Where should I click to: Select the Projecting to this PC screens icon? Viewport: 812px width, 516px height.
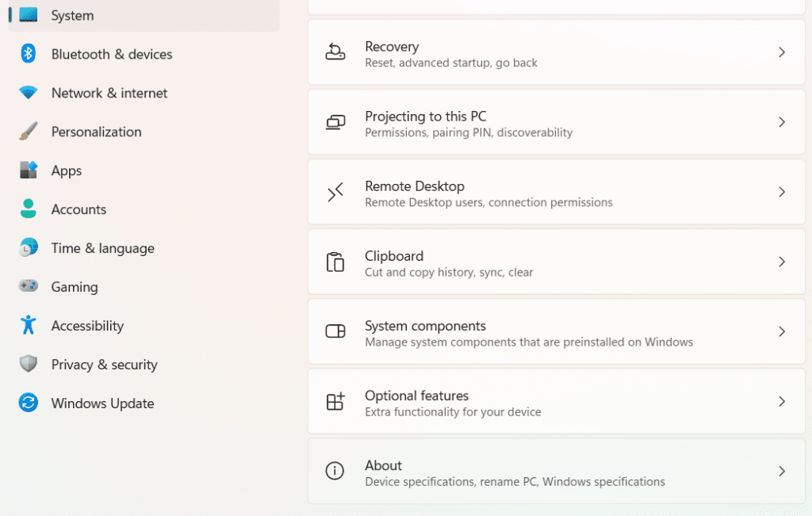pyautogui.click(x=335, y=122)
